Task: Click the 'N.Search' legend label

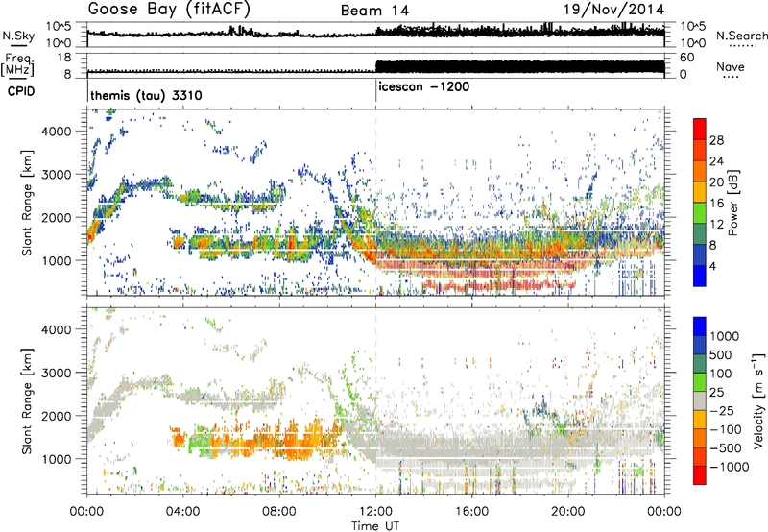Action: (741, 36)
